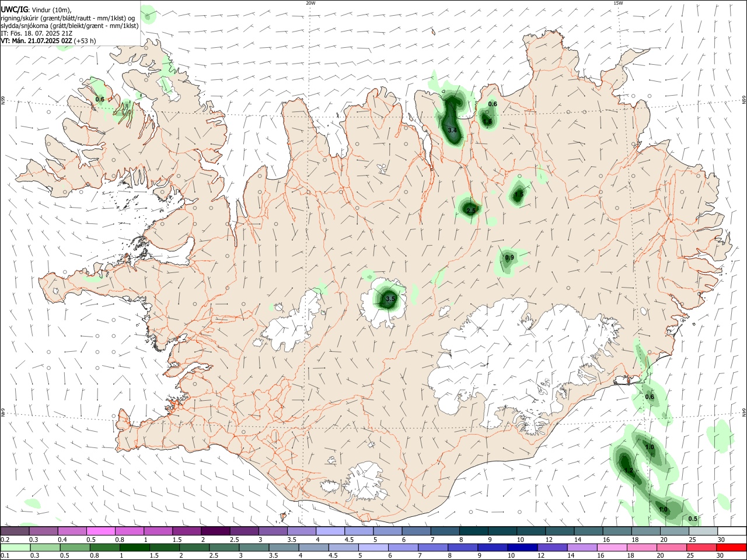Click the 'IT: Fös. 18. 07. 2025 21Z' line
Image resolution: width=747 pixels, height=560 pixels.
tap(37, 33)
